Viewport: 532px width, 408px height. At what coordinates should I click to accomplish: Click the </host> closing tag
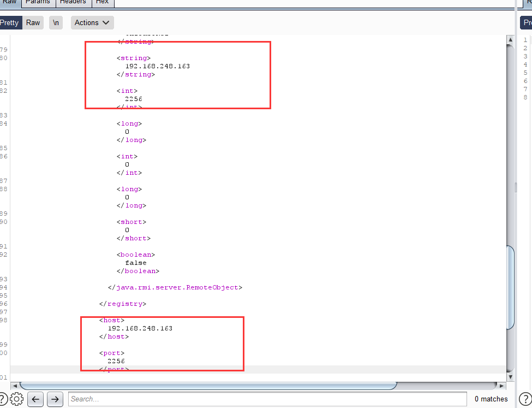(114, 336)
